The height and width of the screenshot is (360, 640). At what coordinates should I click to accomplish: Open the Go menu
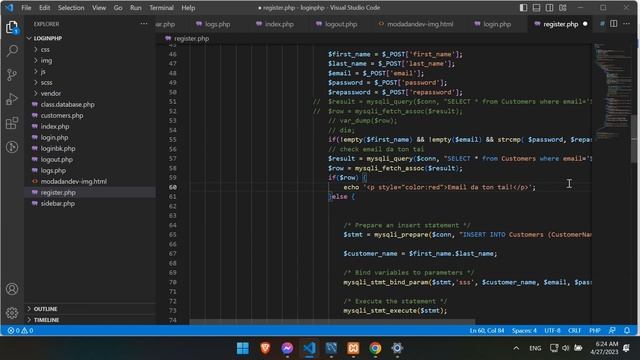118,8
